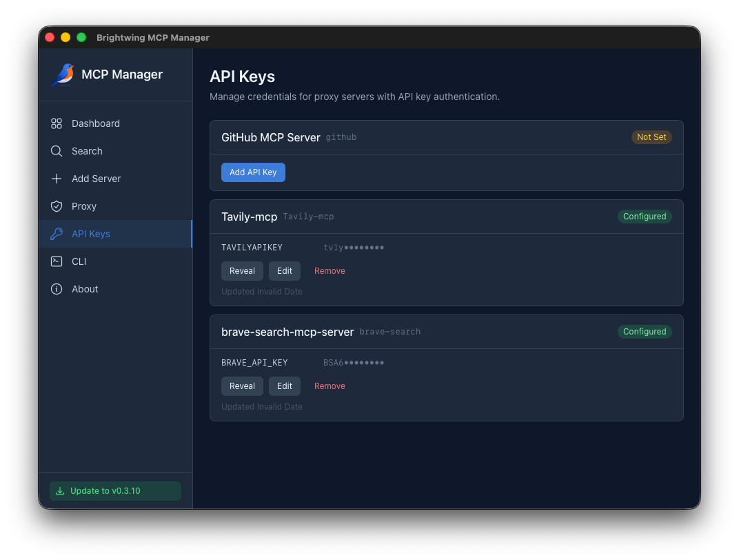Switch to the Dashboard section
Image resolution: width=739 pixels, height=560 pixels.
pos(96,123)
